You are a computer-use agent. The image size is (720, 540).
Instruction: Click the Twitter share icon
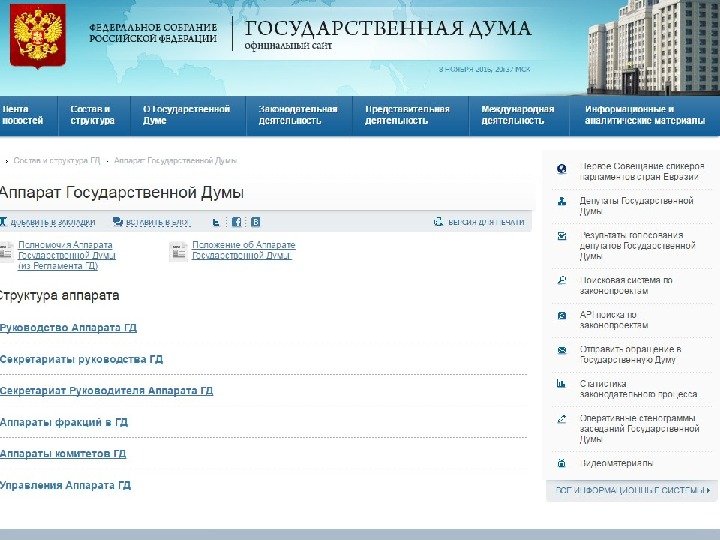216,223
